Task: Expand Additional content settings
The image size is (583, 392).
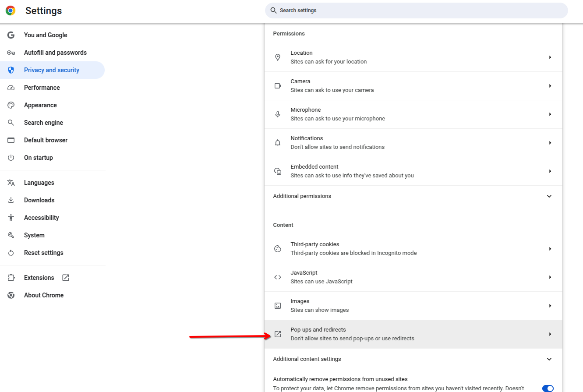Action: [x=549, y=359]
